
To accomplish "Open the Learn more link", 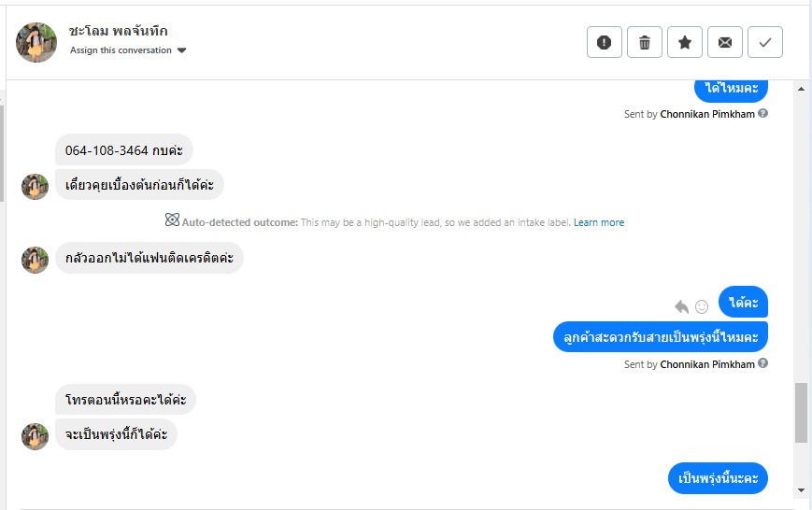I will (x=599, y=222).
